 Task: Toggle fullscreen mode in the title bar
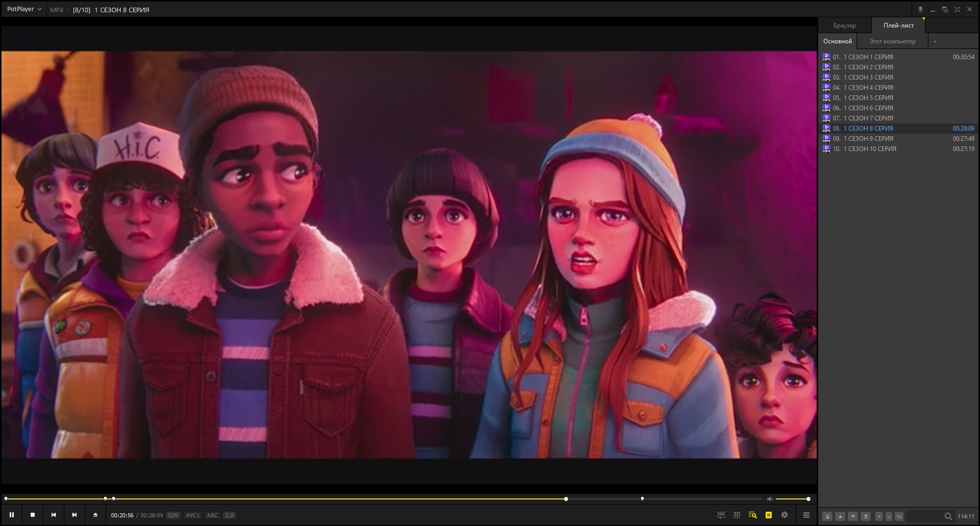click(957, 9)
